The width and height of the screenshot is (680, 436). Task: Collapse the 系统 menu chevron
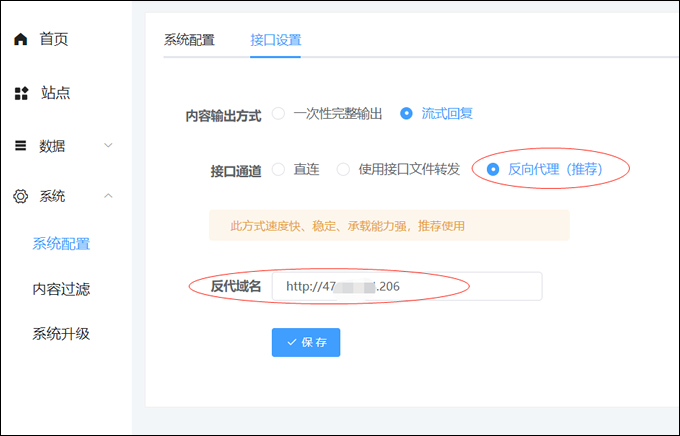(x=108, y=196)
